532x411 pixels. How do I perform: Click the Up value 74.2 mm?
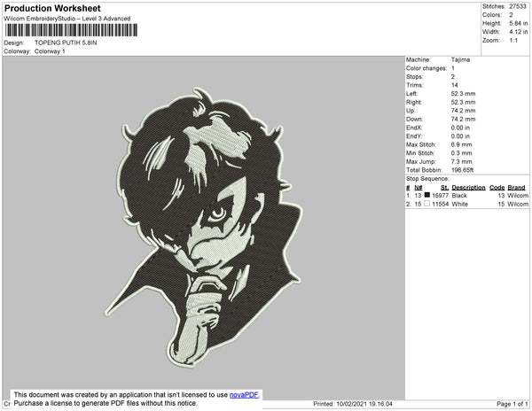point(463,111)
